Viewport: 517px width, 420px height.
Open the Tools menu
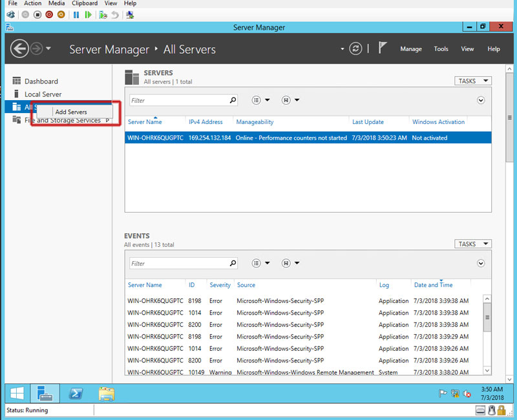(x=441, y=49)
